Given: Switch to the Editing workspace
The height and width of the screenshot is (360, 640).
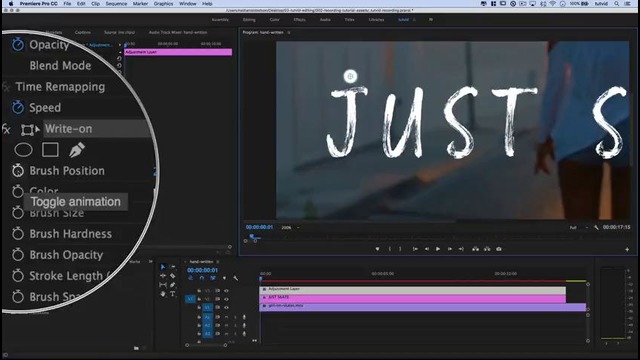Looking at the screenshot, I should (x=249, y=20).
